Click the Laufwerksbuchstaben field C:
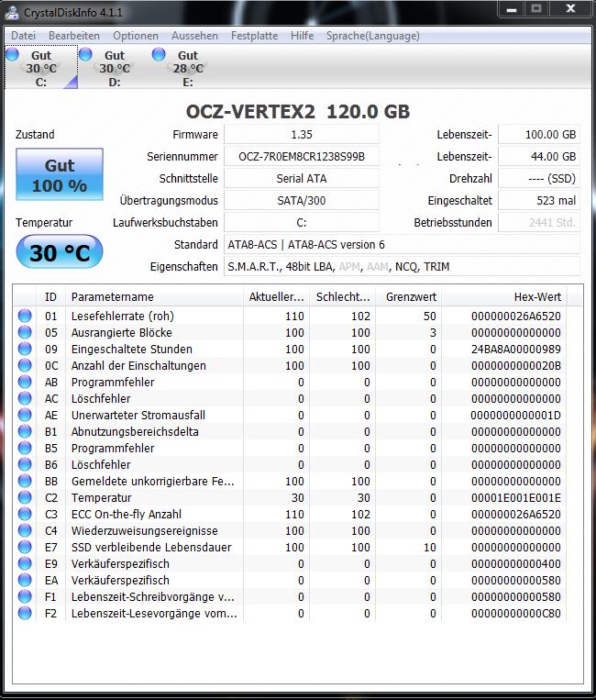This screenshot has height=700, width=596. [x=302, y=222]
